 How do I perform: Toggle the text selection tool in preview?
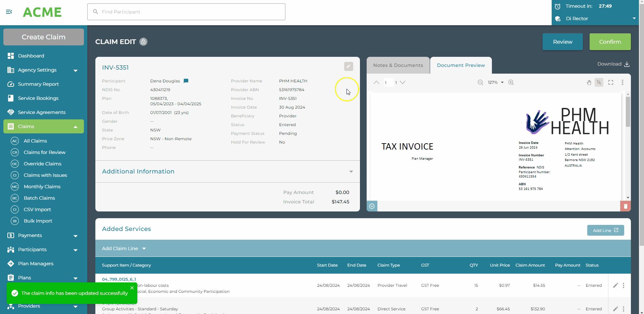pos(599,82)
